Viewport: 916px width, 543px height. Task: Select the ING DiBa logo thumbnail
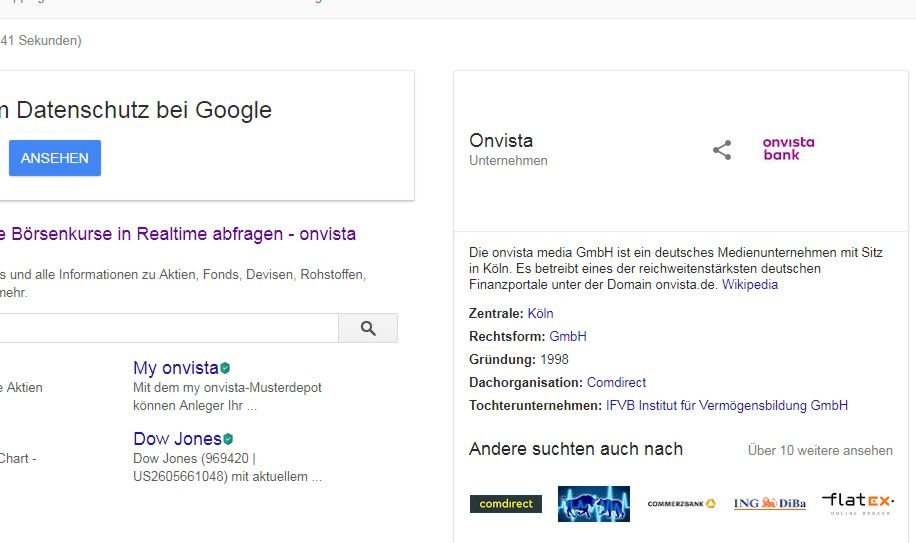769,503
